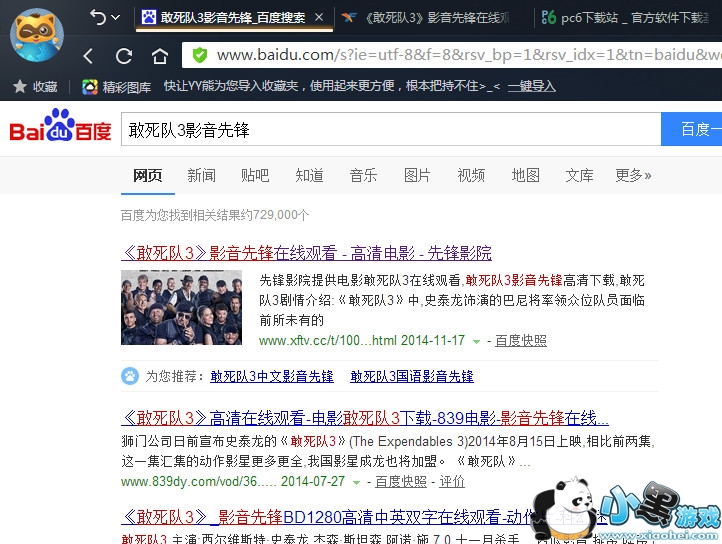Switch to the 《敢死队3》影音先锋在线 tab
This screenshot has height=544, width=722.
click(426, 18)
